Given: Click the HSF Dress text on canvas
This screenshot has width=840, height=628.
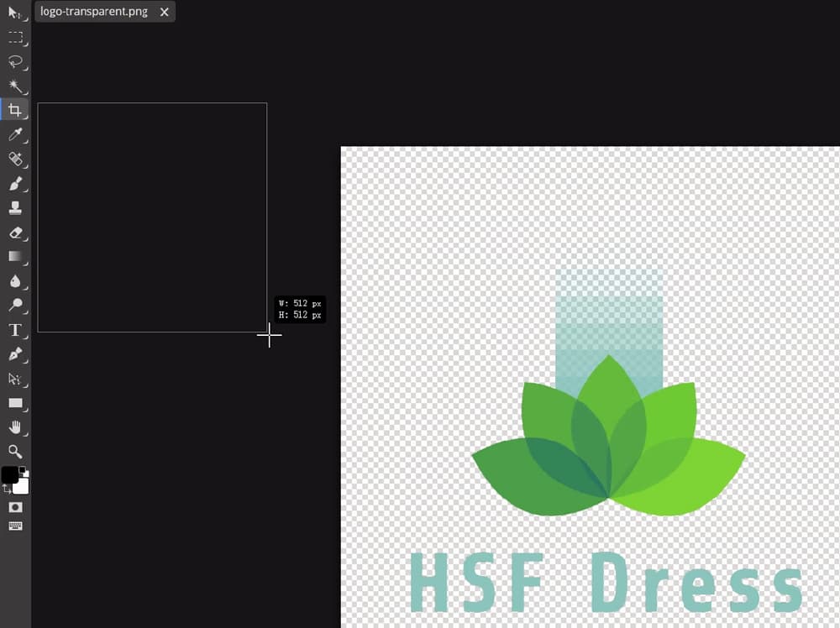Looking at the screenshot, I should [x=606, y=583].
